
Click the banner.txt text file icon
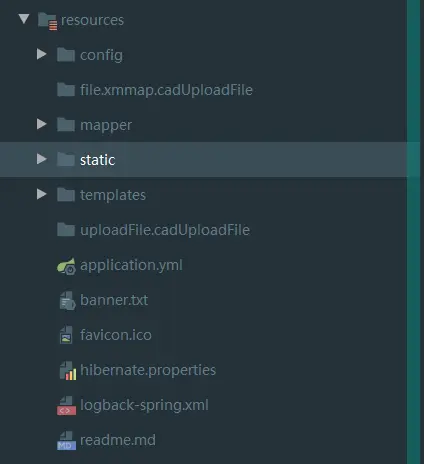coord(67,301)
